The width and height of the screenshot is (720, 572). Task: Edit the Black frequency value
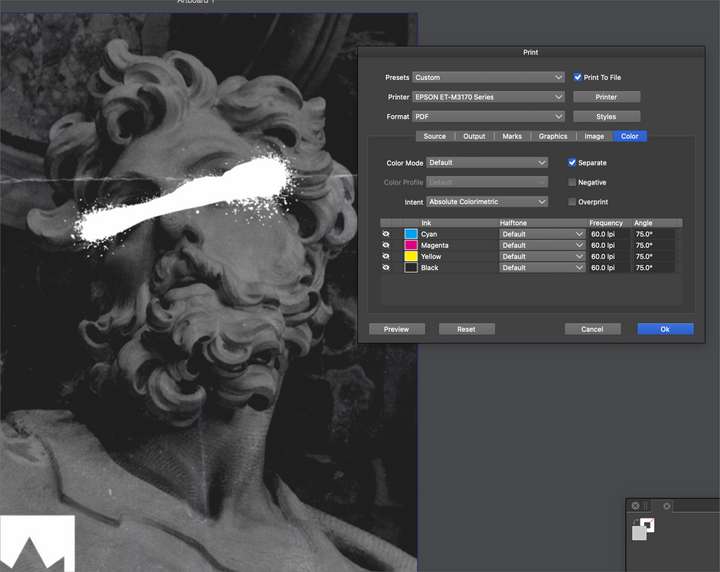pos(609,268)
